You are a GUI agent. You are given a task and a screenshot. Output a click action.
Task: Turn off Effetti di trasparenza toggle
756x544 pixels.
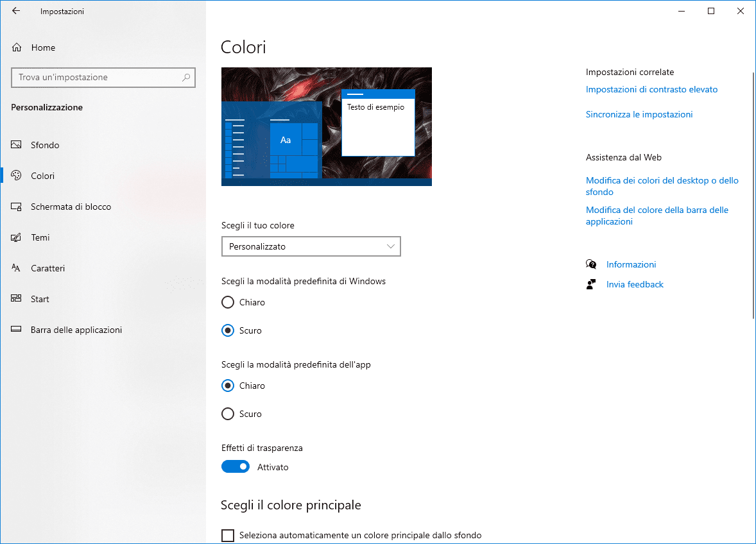click(236, 467)
